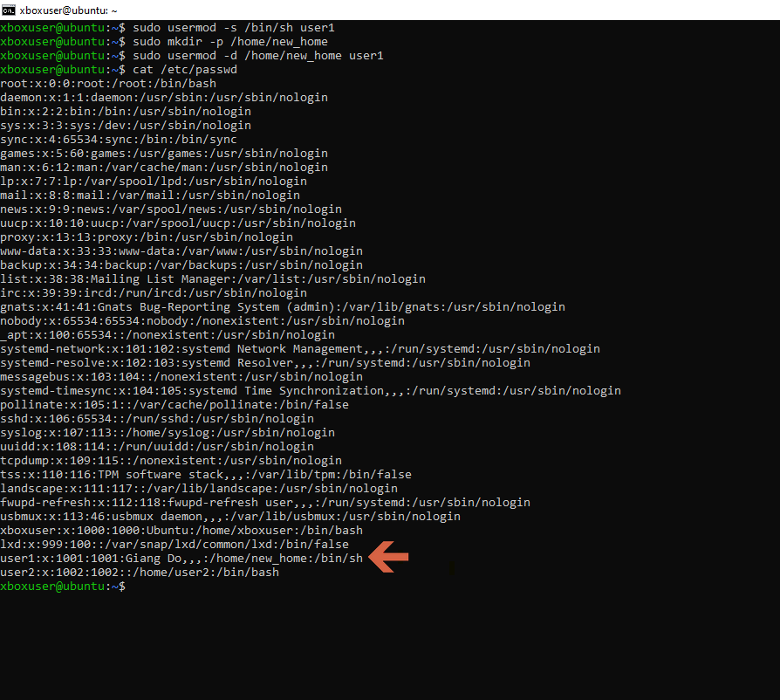780x700 pixels.
Task: Click the window title xboxuser@ubuntu: ~
Action: point(68,10)
